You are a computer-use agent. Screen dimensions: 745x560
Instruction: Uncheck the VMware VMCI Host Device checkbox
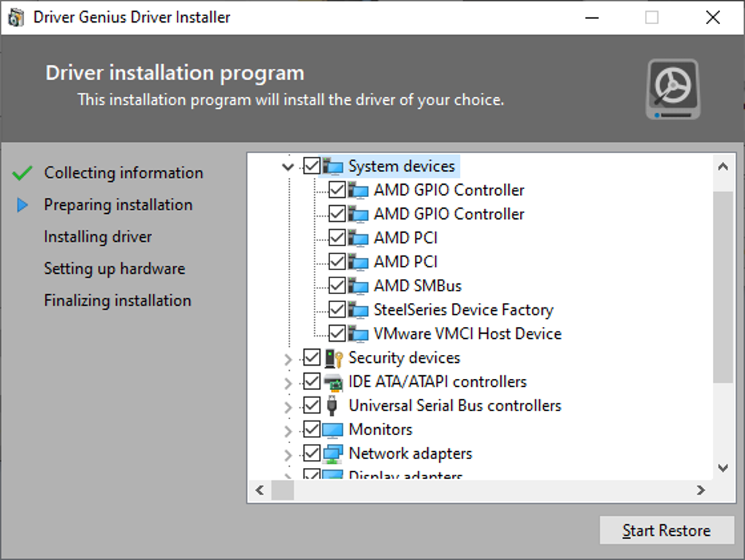tap(337, 334)
